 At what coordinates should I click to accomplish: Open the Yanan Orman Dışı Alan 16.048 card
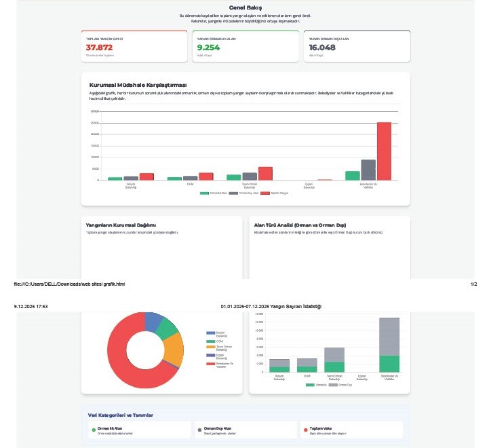(356, 46)
